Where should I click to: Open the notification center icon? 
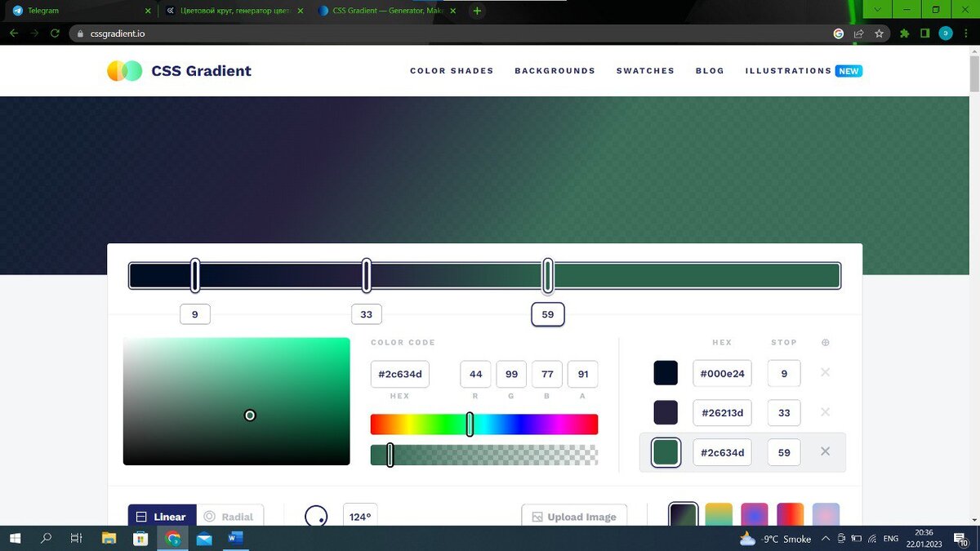(961, 539)
